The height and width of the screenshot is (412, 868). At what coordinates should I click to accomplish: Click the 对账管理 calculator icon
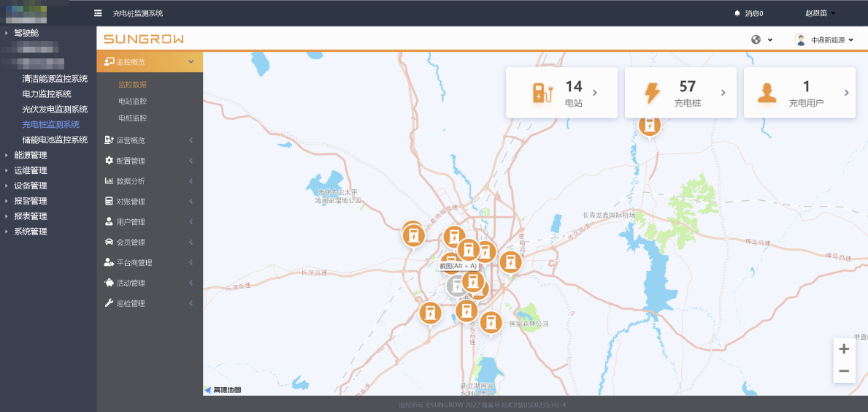point(109,202)
